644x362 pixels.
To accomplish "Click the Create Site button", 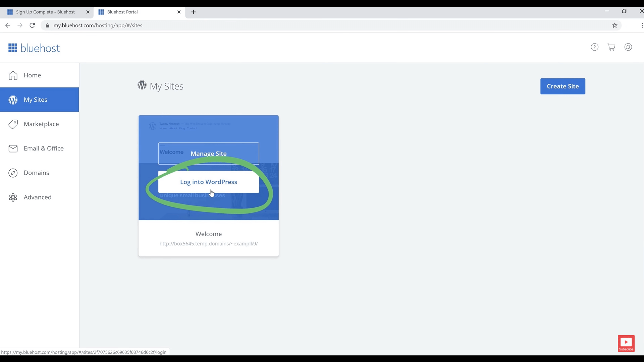I will click(562, 86).
